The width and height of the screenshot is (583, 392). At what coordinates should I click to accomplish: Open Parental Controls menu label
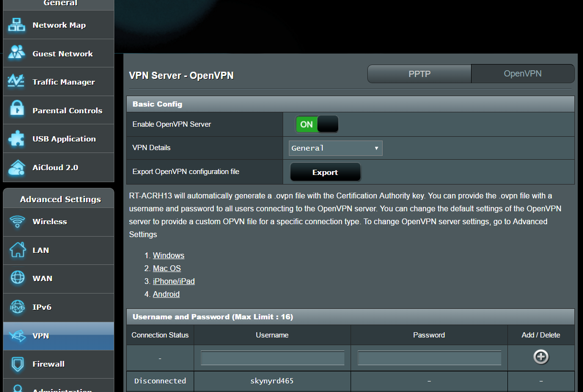pyautogui.click(x=67, y=110)
